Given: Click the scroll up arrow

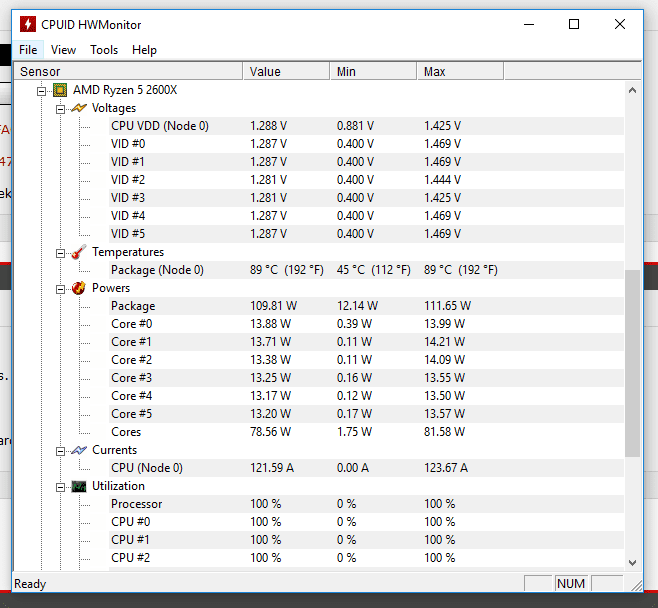Looking at the screenshot, I should point(632,90).
